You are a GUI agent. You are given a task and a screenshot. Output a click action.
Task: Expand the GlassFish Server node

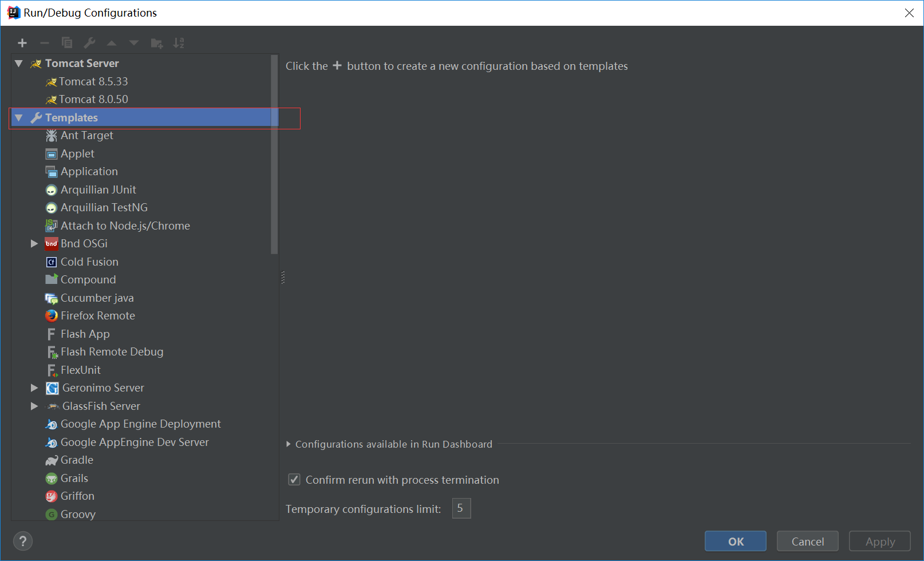coord(34,406)
